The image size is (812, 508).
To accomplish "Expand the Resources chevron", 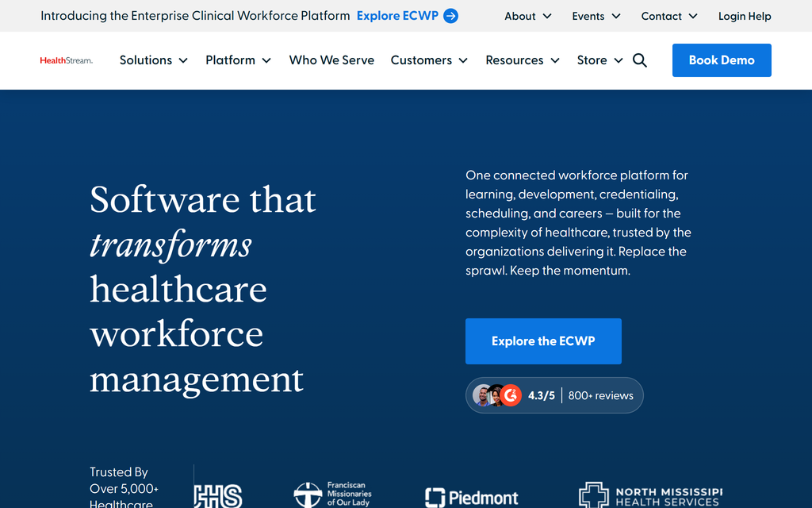I will (x=555, y=60).
